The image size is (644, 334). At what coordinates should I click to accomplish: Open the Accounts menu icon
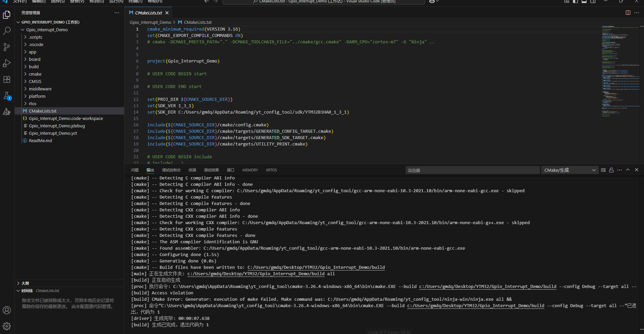[x=7, y=310]
